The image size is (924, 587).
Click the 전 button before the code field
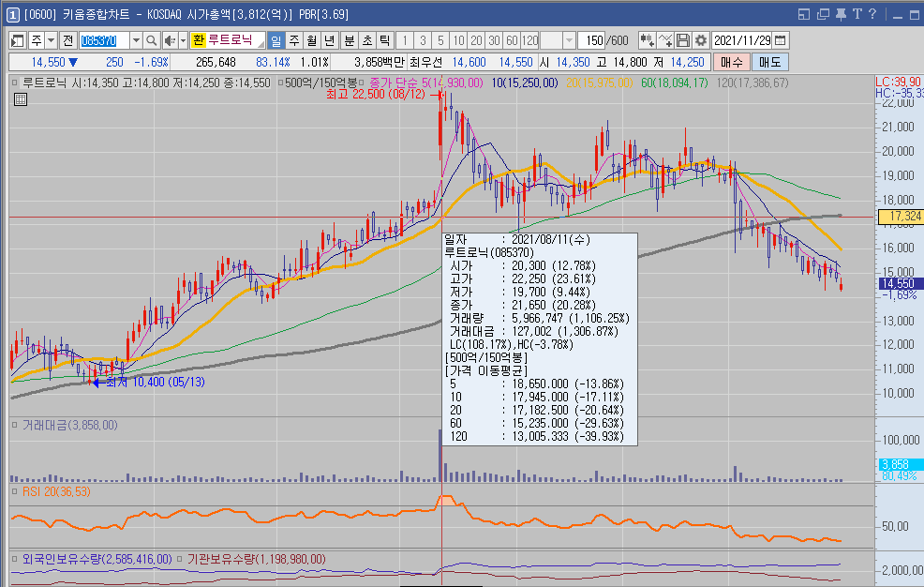tap(67, 40)
